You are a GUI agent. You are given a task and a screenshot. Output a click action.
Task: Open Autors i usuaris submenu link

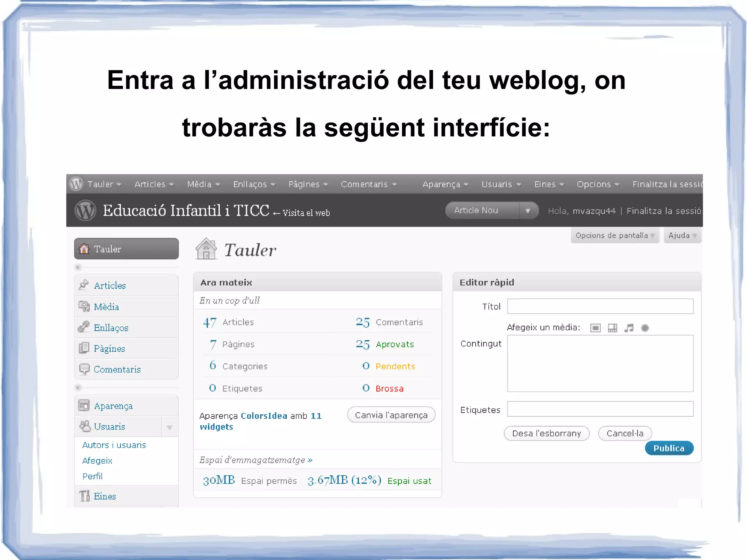114,445
